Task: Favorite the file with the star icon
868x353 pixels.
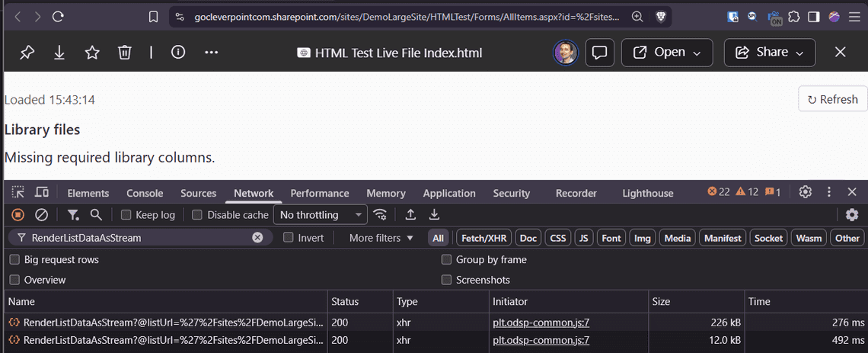Action: (x=92, y=53)
